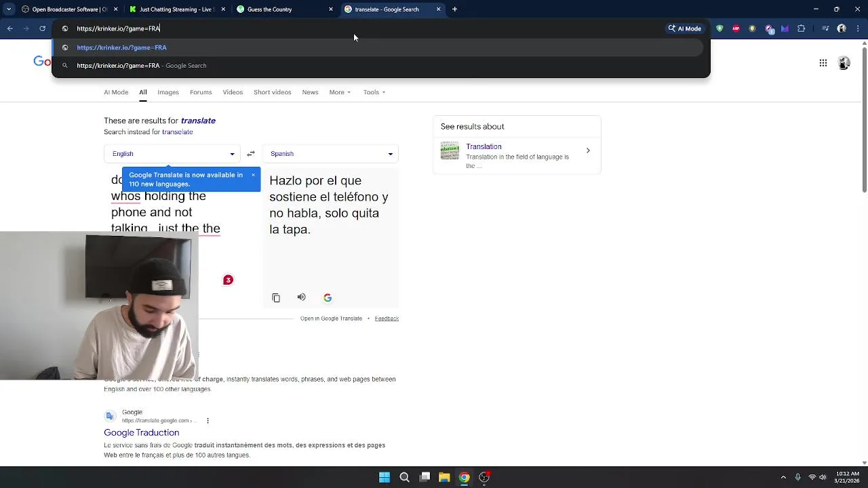Click the address bar URL field

click(x=366, y=28)
